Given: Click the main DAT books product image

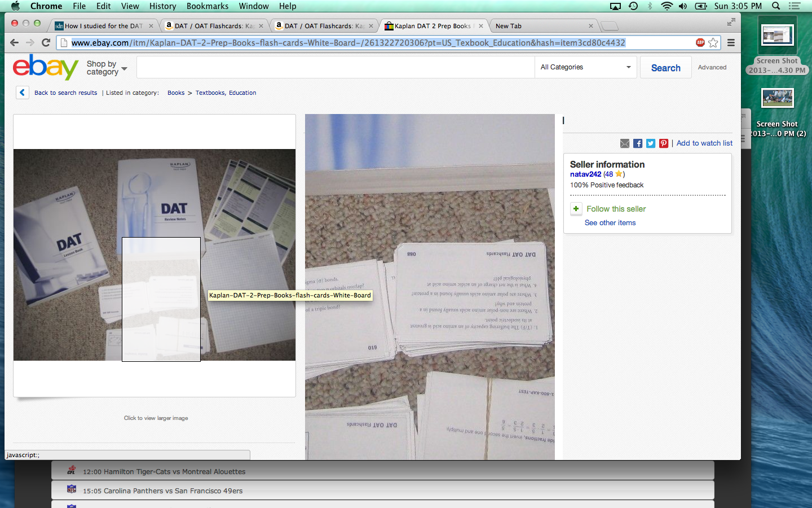Looking at the screenshot, I should 155,255.
